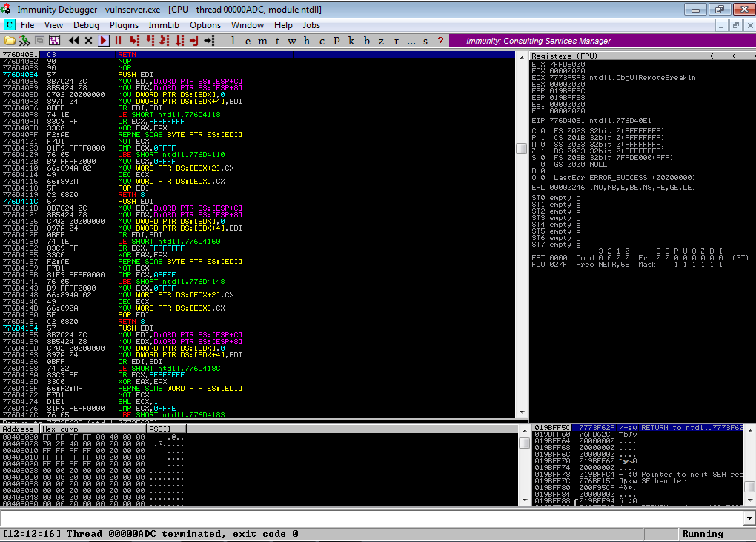
Task: Click the red question mark help icon
Action: (x=440, y=41)
